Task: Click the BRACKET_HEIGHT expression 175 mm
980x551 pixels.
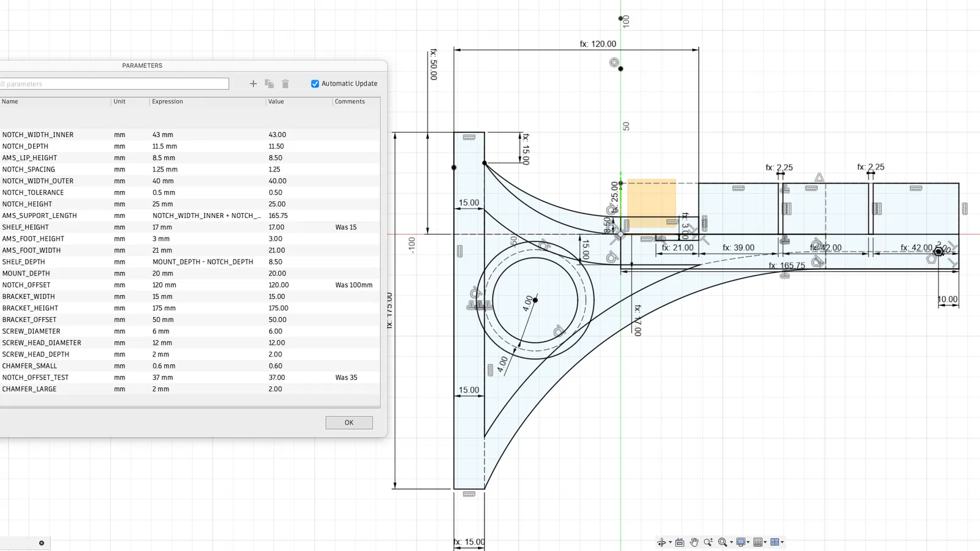Action: click(x=164, y=309)
